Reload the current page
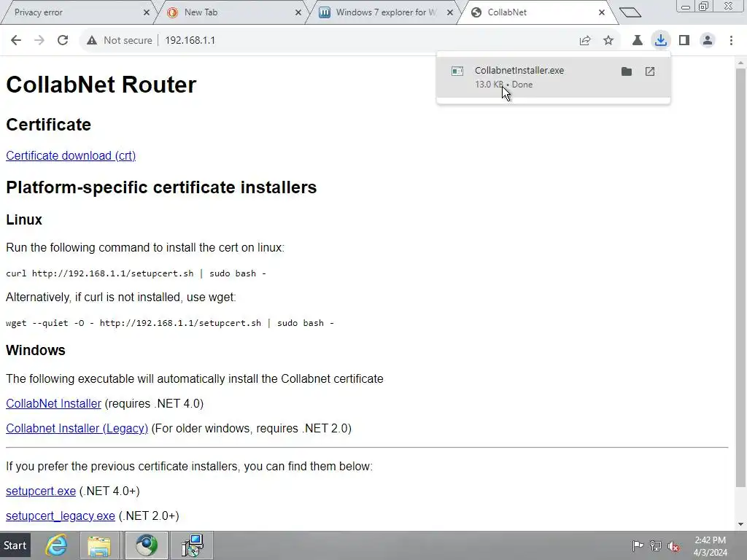Image resolution: width=747 pixels, height=560 pixels. click(x=63, y=41)
